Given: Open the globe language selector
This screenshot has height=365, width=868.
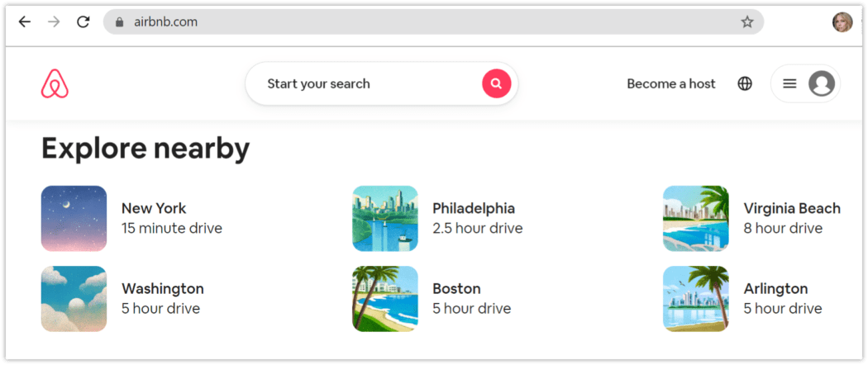Looking at the screenshot, I should [x=745, y=83].
